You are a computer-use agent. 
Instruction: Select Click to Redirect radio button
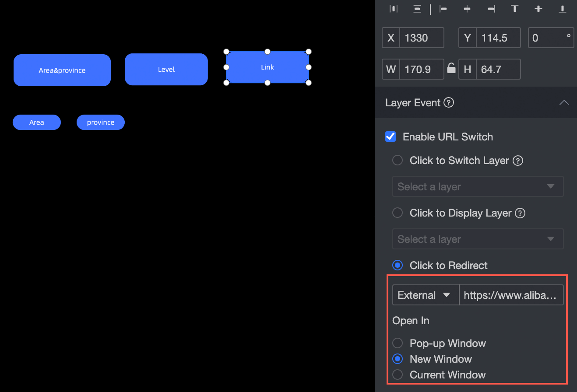click(398, 265)
